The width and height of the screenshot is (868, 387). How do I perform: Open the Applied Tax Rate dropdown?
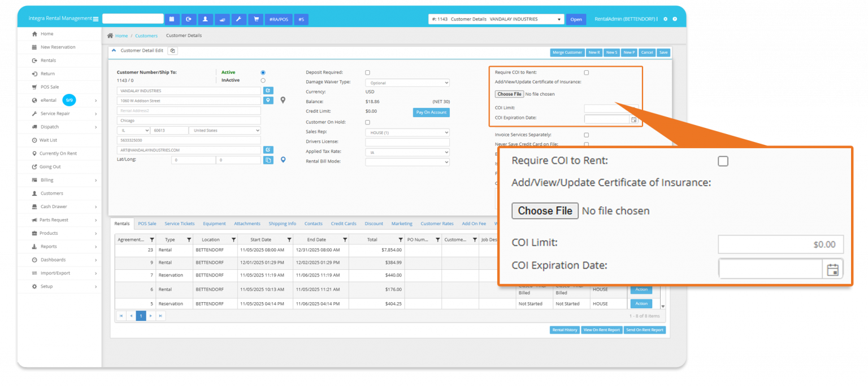(x=407, y=152)
